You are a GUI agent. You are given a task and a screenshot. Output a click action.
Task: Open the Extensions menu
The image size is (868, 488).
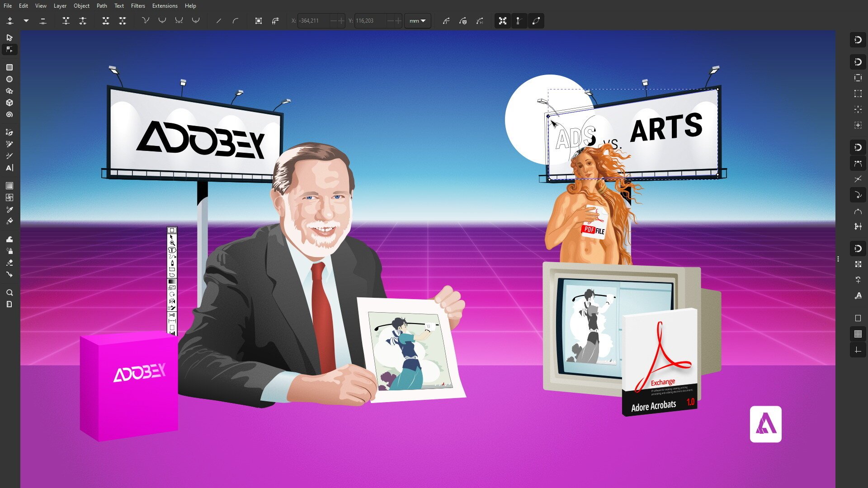pyautogui.click(x=165, y=6)
